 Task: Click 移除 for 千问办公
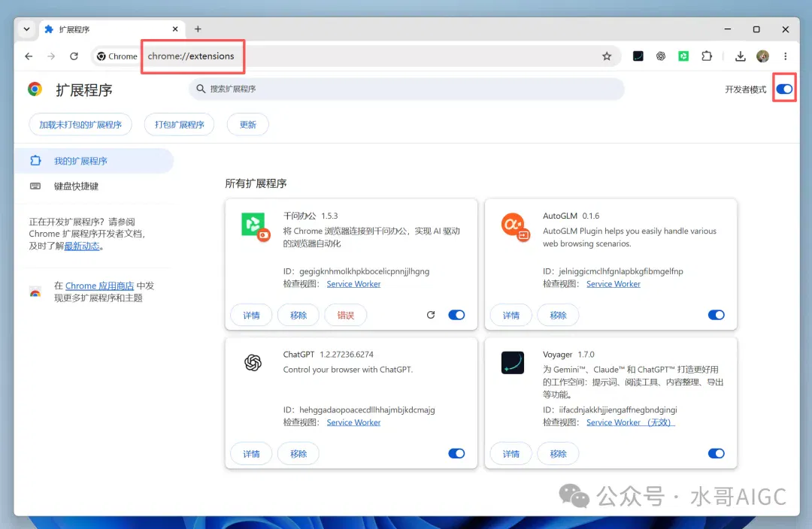pyautogui.click(x=298, y=316)
